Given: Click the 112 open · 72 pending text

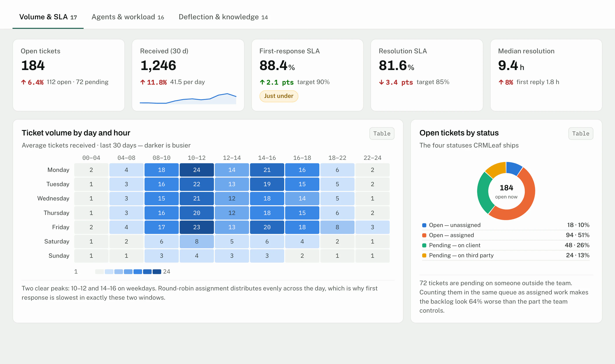Looking at the screenshot, I should (77, 82).
